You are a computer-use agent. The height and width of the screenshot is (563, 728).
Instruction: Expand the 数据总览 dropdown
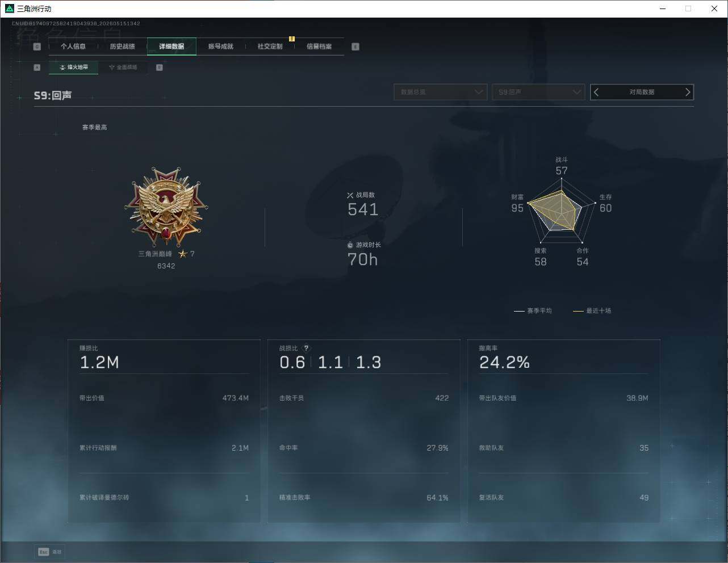point(441,92)
